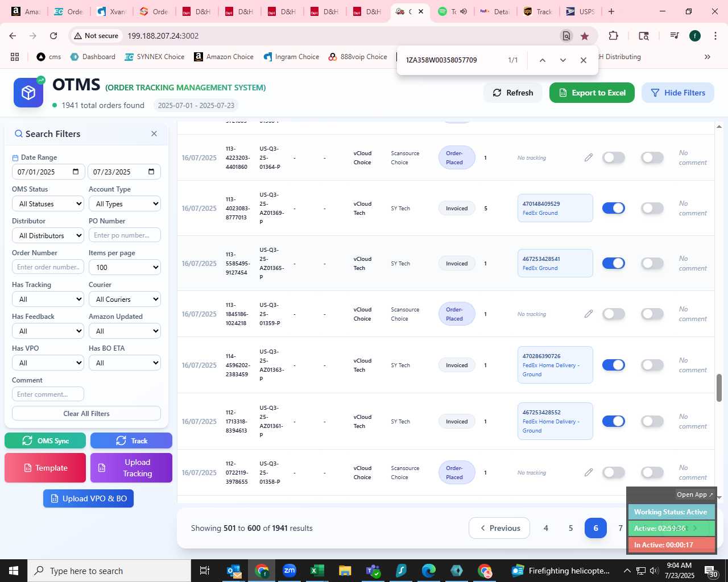Open the browser three-dot menu

[x=715, y=36]
